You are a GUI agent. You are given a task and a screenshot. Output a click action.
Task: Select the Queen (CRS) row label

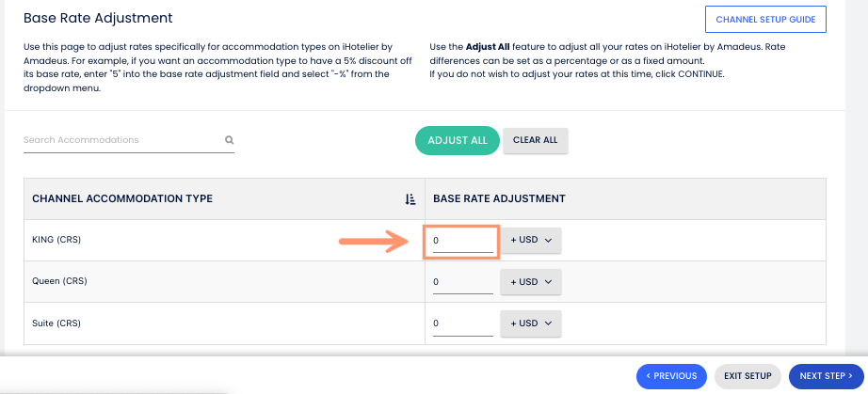pos(59,281)
